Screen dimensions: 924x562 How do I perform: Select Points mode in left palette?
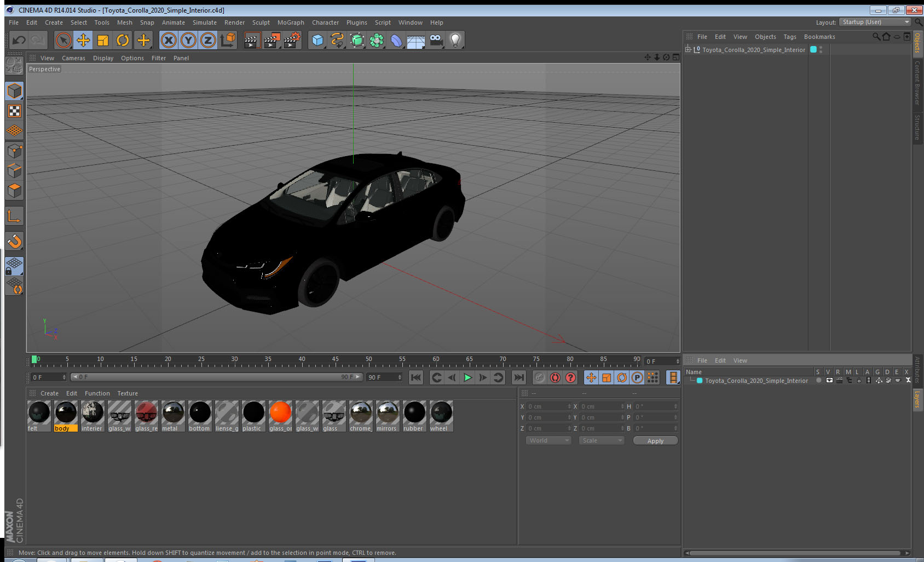pyautogui.click(x=15, y=151)
